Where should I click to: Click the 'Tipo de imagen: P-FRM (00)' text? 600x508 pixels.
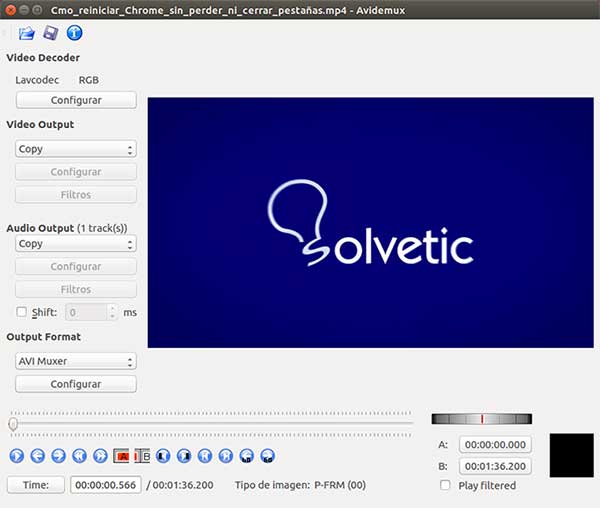tap(300, 485)
